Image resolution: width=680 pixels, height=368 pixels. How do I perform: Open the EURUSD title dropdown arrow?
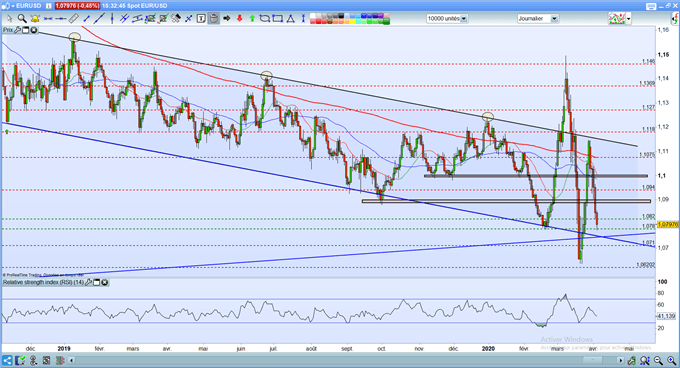[13, 6]
